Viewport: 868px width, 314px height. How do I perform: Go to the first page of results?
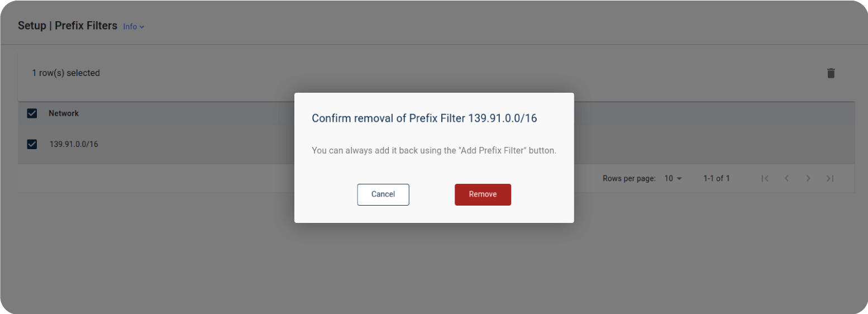tap(765, 178)
